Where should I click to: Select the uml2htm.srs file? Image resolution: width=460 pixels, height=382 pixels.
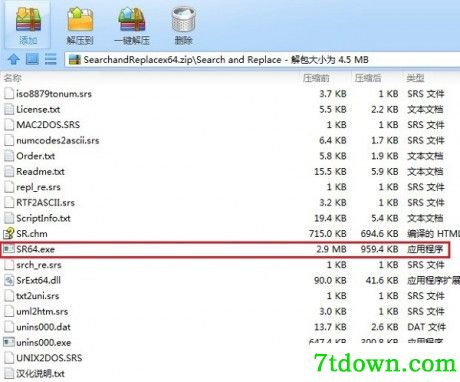42,311
